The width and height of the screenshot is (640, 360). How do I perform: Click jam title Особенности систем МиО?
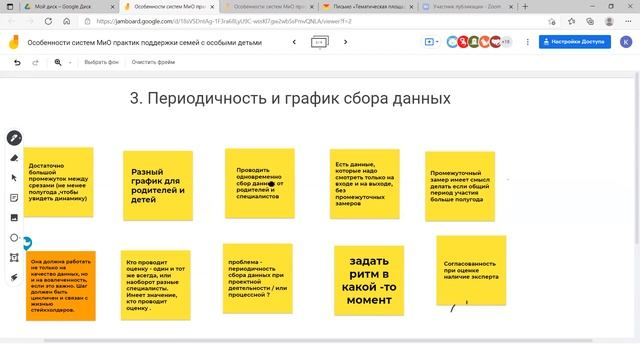[x=144, y=42]
